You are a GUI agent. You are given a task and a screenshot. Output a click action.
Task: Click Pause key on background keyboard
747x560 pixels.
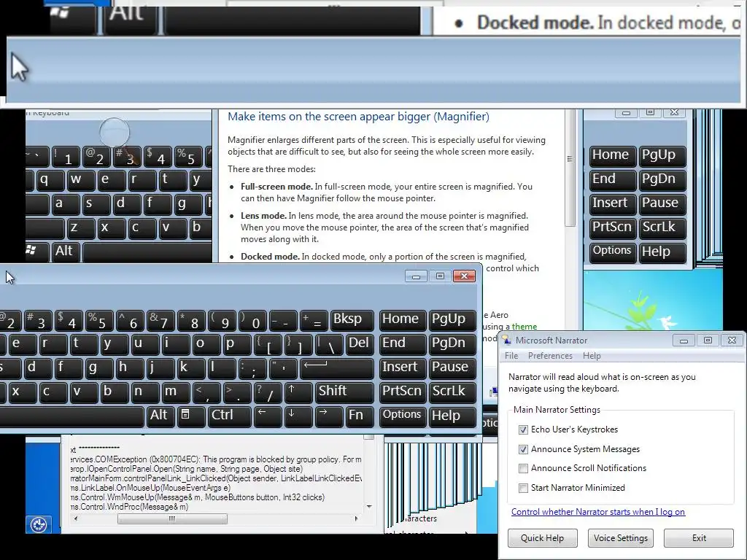pos(662,204)
